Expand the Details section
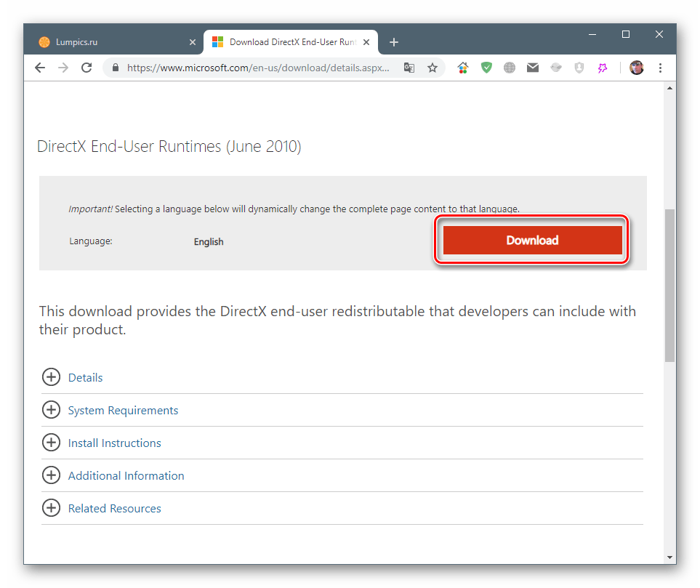Viewport: 700px width, 588px height. pos(85,377)
